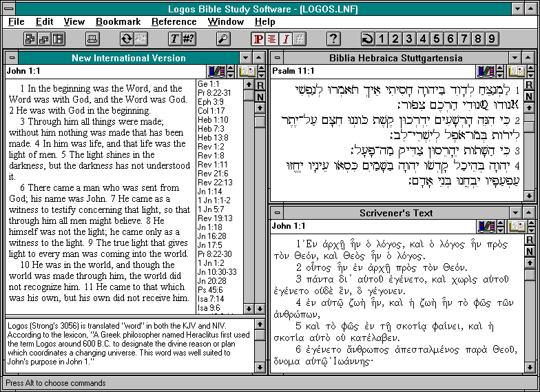Screen dimensions: 540x392
Task: Click the bookshelf icon in the NIV window
Action: click(x=216, y=72)
